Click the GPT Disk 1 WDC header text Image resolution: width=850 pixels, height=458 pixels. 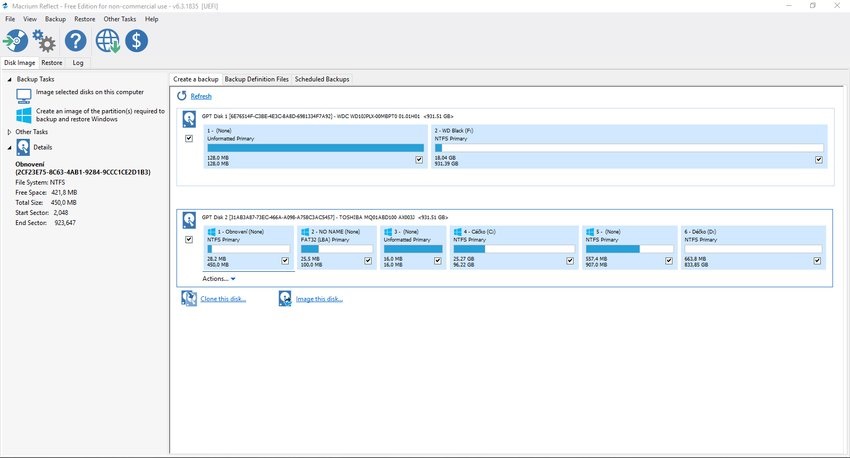pos(327,116)
